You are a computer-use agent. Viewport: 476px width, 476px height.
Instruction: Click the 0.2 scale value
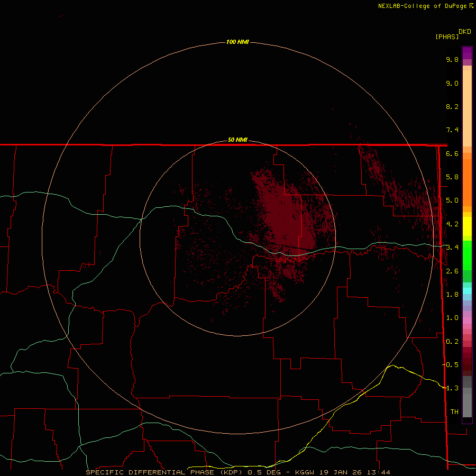(452, 342)
